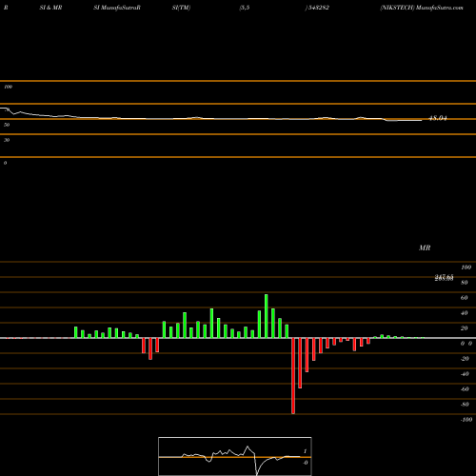Click the MR label above histogram
This screenshot has width=476, height=476.
425,248
